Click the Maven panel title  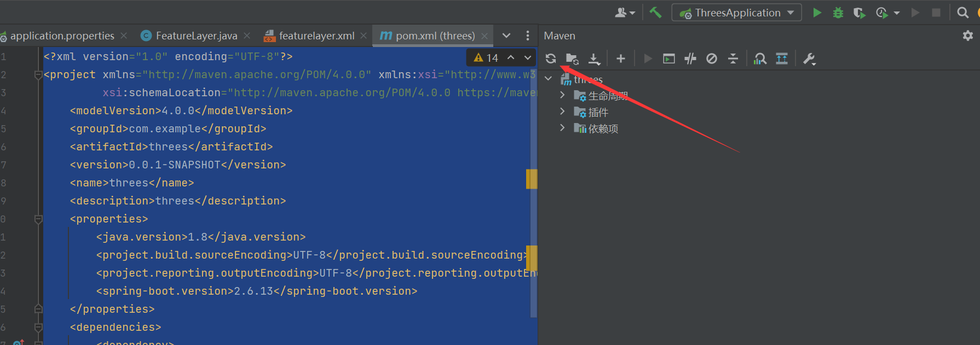(x=560, y=36)
